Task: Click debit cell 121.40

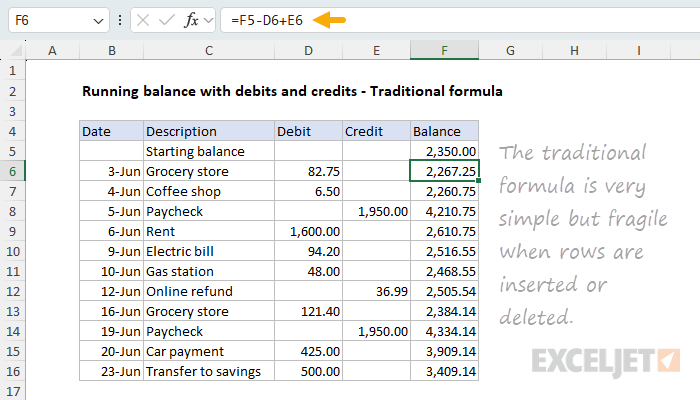Action: (x=308, y=311)
